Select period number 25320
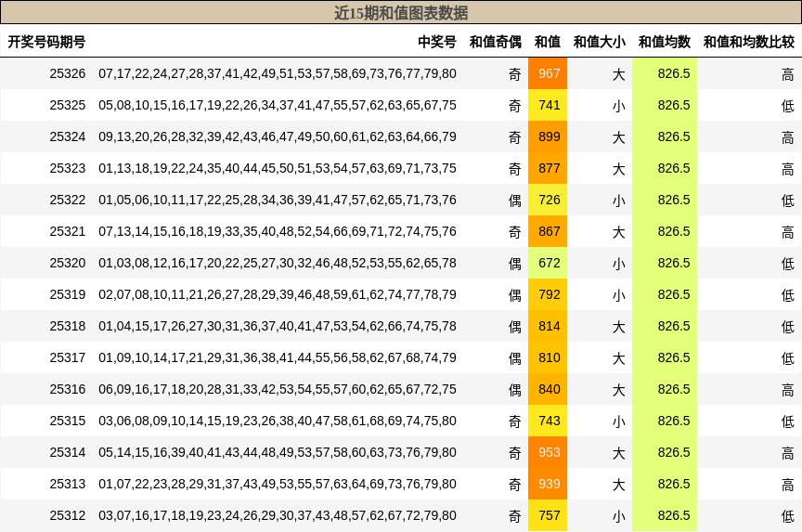Image resolution: width=802 pixels, height=532 pixels. (68, 263)
